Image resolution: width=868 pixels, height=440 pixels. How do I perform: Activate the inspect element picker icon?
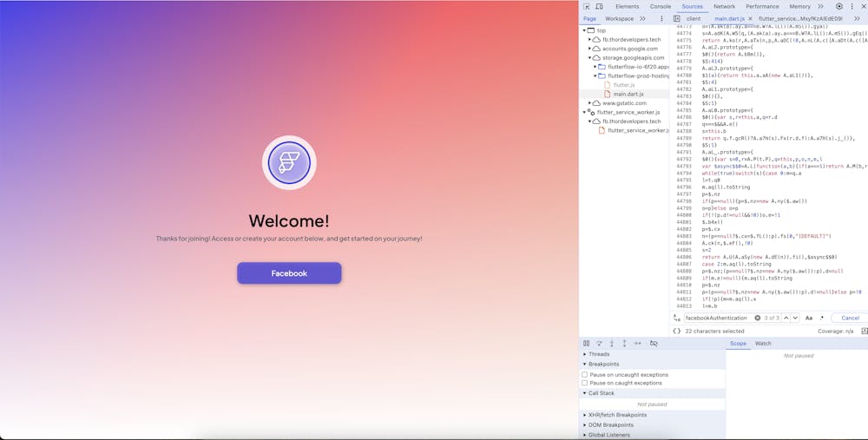[x=587, y=7]
